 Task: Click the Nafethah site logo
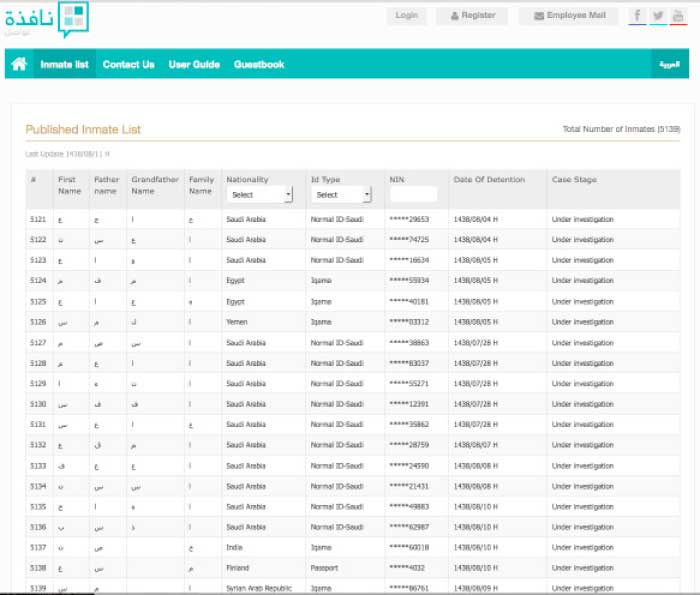click(47, 20)
